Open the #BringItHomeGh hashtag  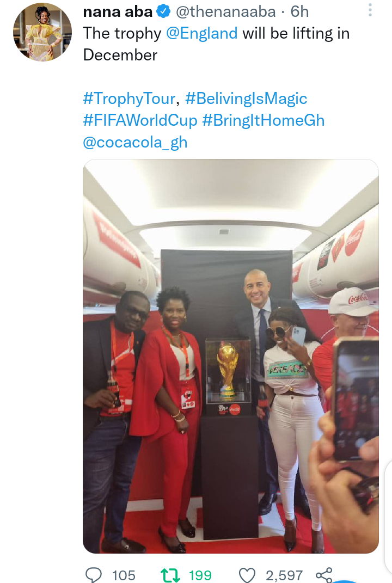pyautogui.click(x=264, y=120)
